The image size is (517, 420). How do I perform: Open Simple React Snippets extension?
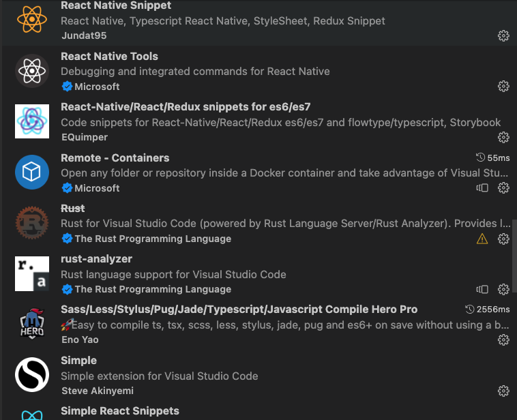point(120,410)
